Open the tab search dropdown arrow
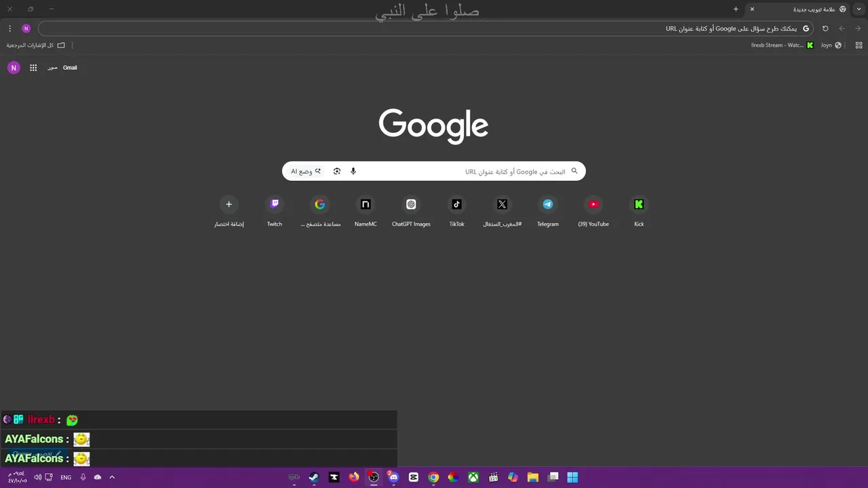This screenshot has height=488, width=868. pos(859,9)
